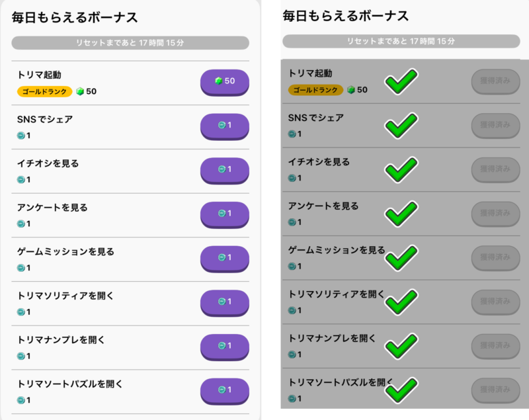This screenshot has width=529, height=420.
Task: Click the grayed 獲得済み button for トリマソートパズル
Action: 495,390
